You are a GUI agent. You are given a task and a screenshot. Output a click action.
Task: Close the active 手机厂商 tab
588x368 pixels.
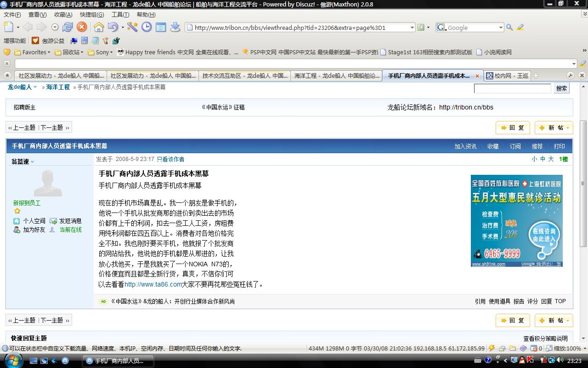(x=477, y=76)
